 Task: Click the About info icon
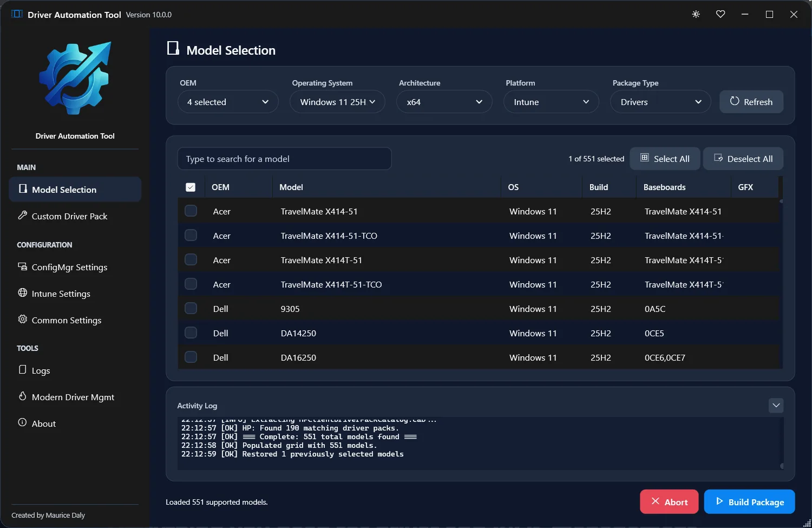pyautogui.click(x=22, y=422)
